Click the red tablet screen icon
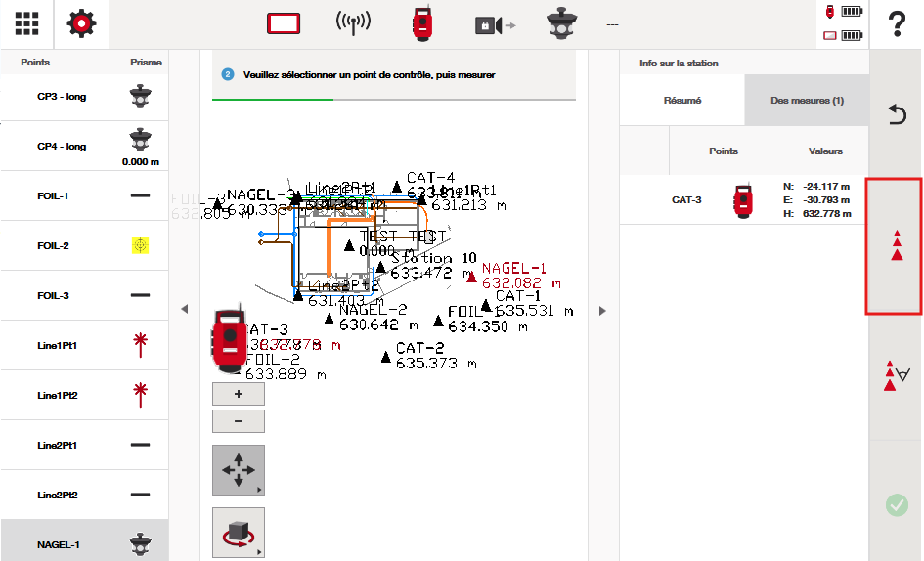The height and width of the screenshot is (561, 924). coord(283,24)
